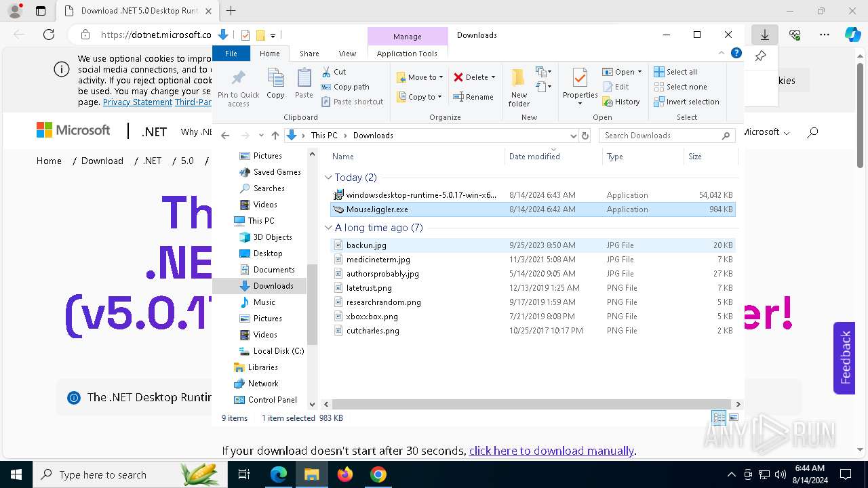Select cutcharles.png file
This screenshot has width=868, height=488.
pyautogui.click(x=532, y=331)
